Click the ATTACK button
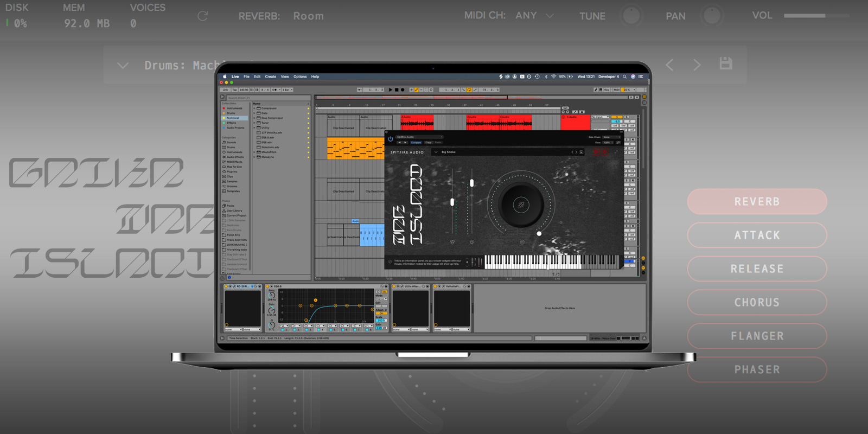This screenshot has height=434, width=868. (757, 235)
